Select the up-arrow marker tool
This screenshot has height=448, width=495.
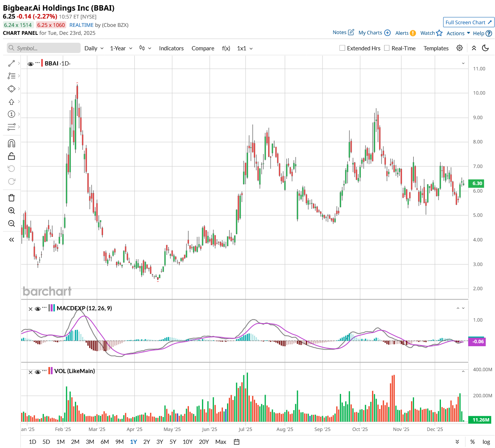coord(11,101)
